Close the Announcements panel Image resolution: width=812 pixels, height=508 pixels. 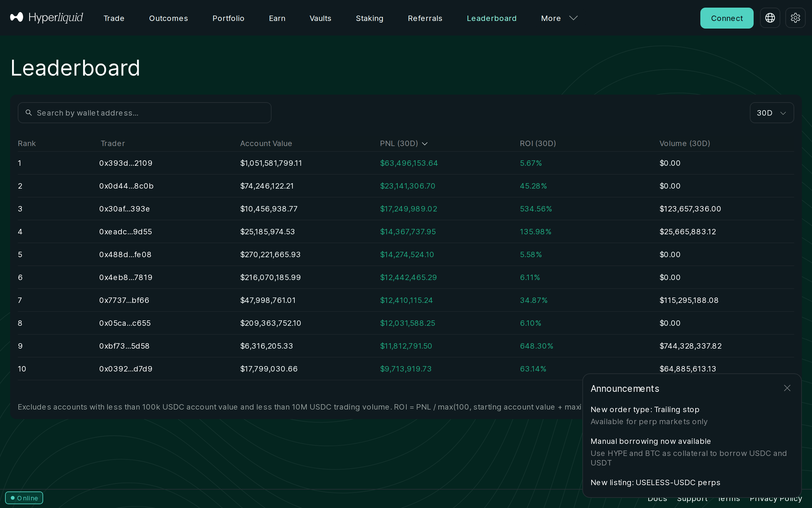(x=787, y=388)
